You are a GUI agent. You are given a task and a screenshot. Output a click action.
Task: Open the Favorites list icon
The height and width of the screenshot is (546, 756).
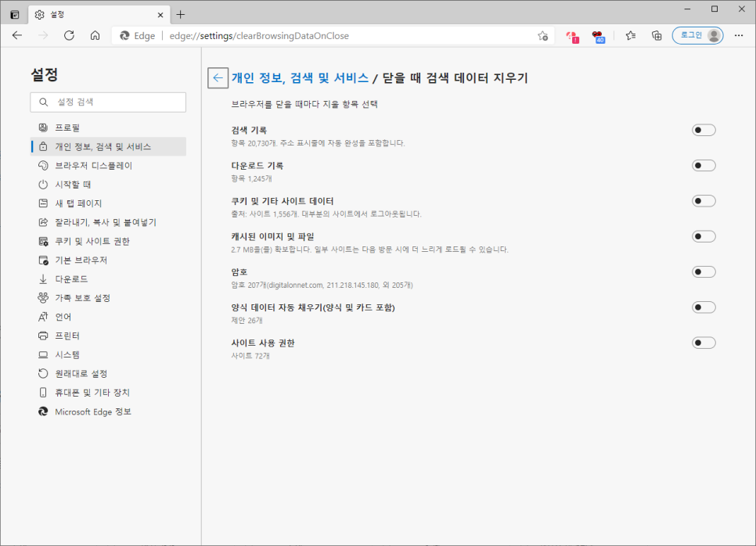coord(631,35)
